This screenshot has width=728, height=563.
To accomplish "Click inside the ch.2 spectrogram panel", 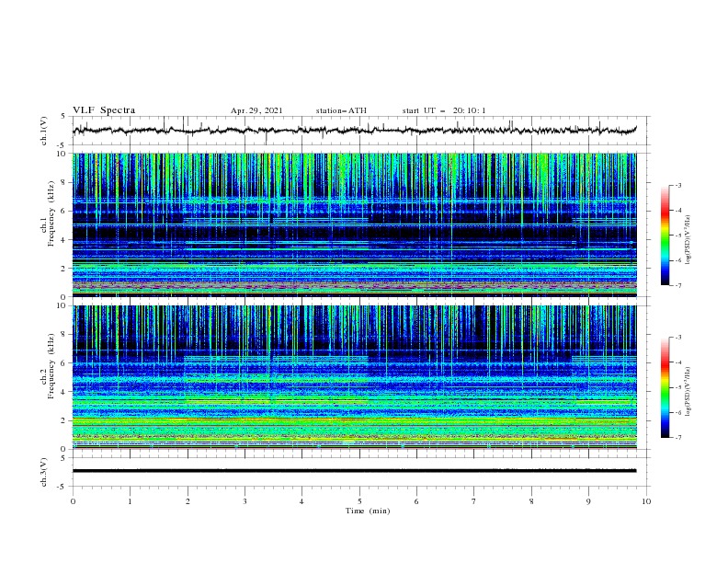I will click(x=354, y=377).
